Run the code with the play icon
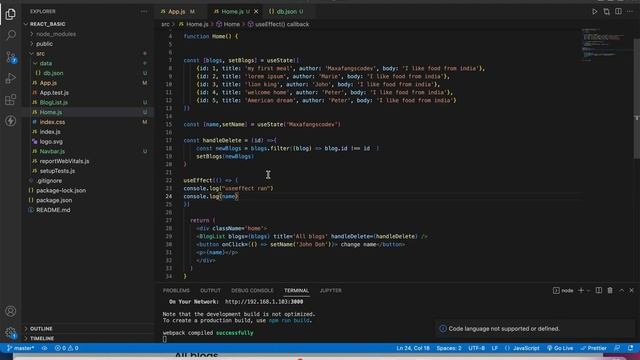Viewport: 640px width, 360px height. tap(594, 11)
